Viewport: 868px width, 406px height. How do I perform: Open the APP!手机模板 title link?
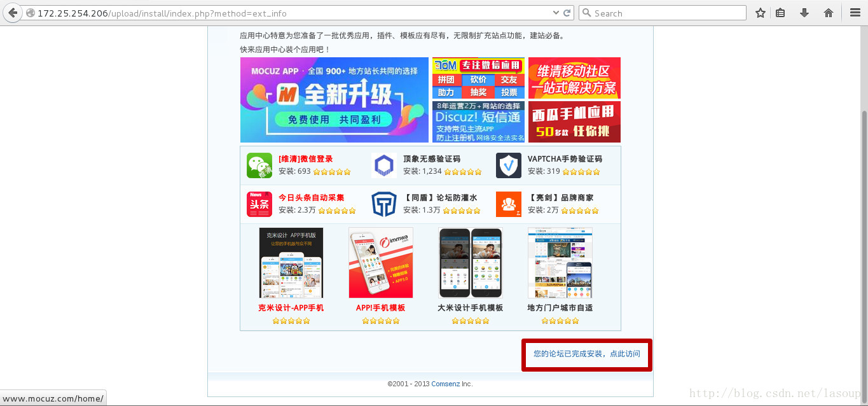click(x=381, y=308)
